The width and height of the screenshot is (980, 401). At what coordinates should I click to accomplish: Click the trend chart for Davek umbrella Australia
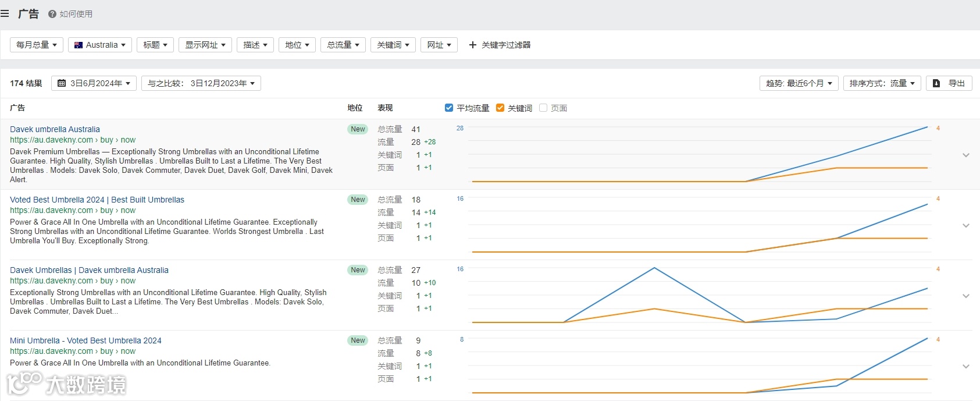tap(700, 154)
